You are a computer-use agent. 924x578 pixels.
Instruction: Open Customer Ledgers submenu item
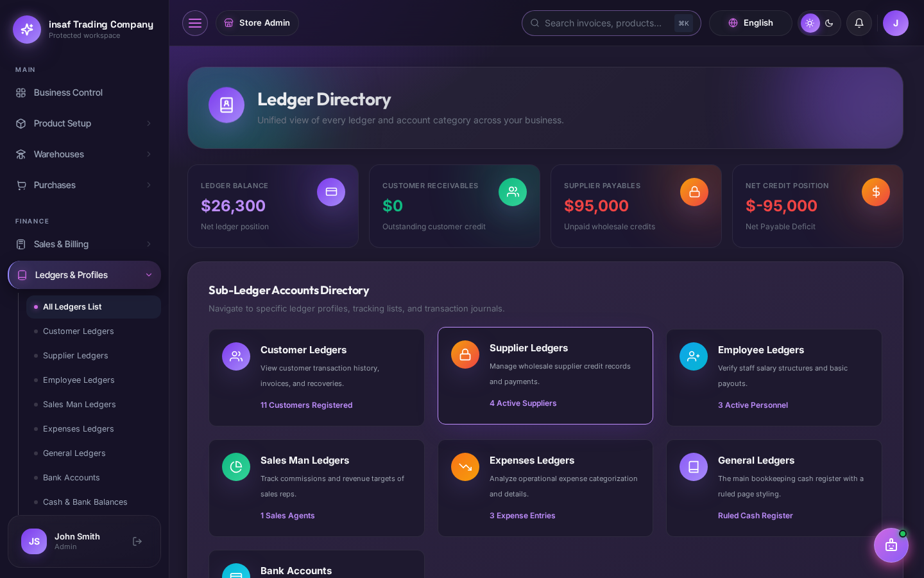(94, 331)
